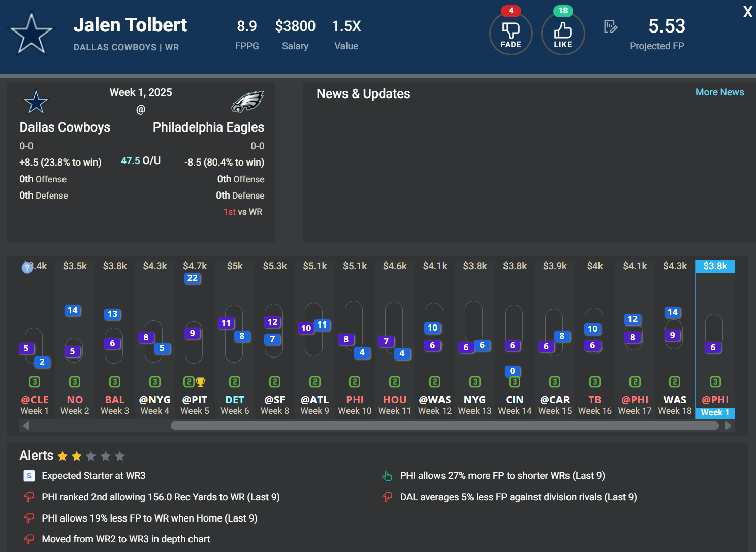Click the 5.53 Projected FP value
The width and height of the screenshot is (756, 552).
tap(667, 26)
